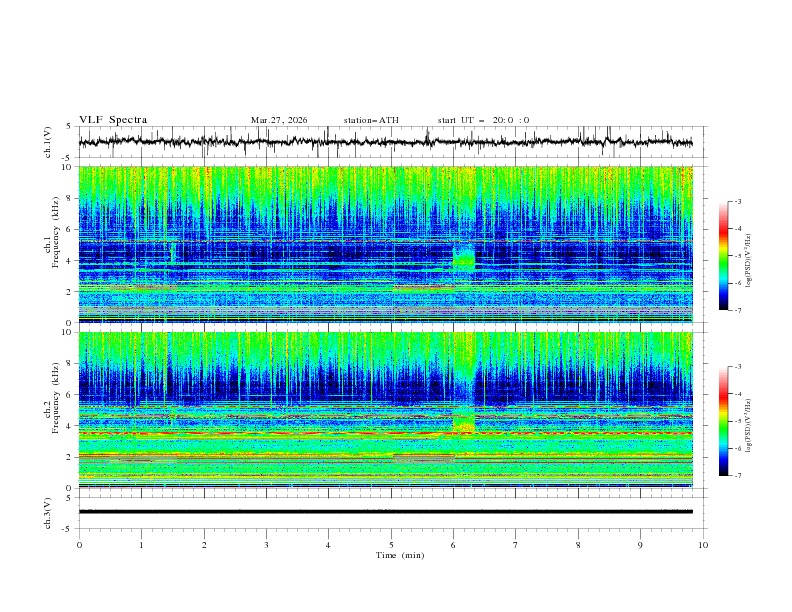The width and height of the screenshot is (792, 612).
Task: Click the ch.1 waveform trace panel
Action: (393, 142)
